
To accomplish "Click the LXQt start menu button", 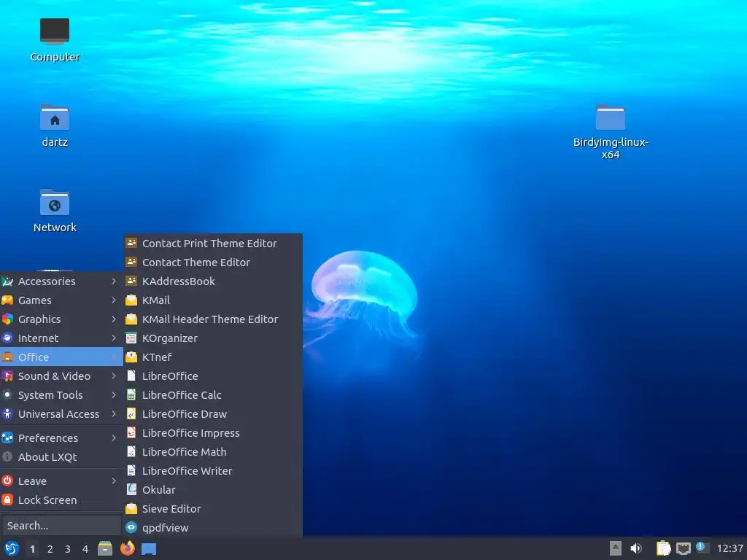I will click(x=12, y=548).
